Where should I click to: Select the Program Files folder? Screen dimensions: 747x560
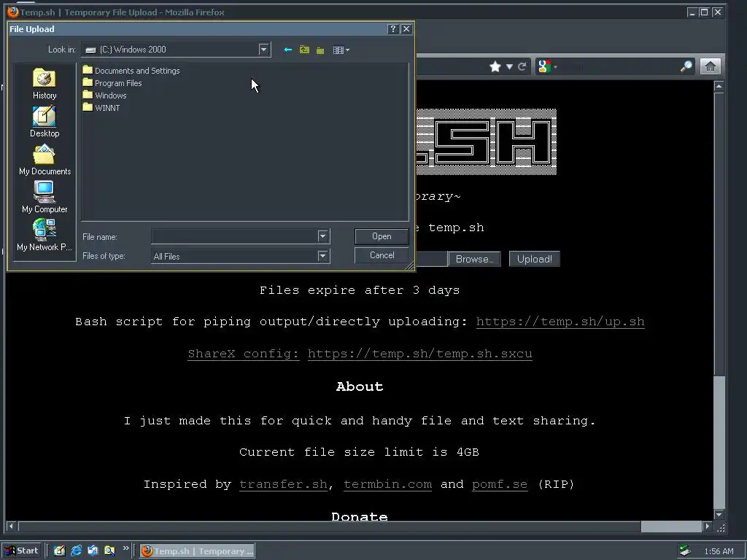pos(112,83)
